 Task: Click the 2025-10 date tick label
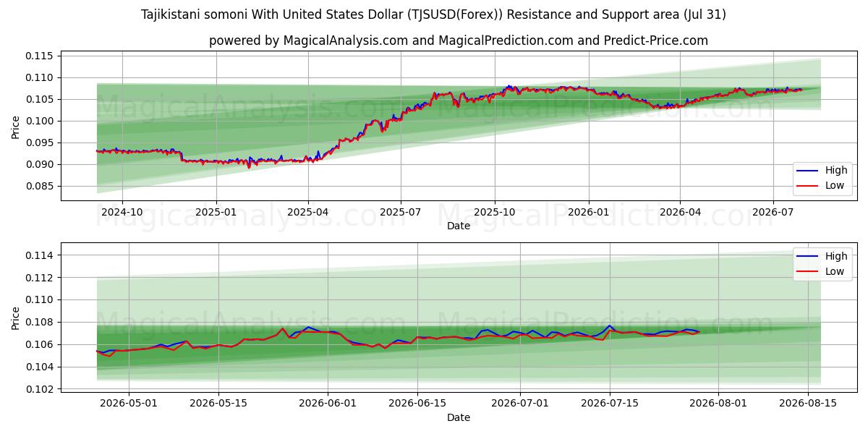point(495,212)
